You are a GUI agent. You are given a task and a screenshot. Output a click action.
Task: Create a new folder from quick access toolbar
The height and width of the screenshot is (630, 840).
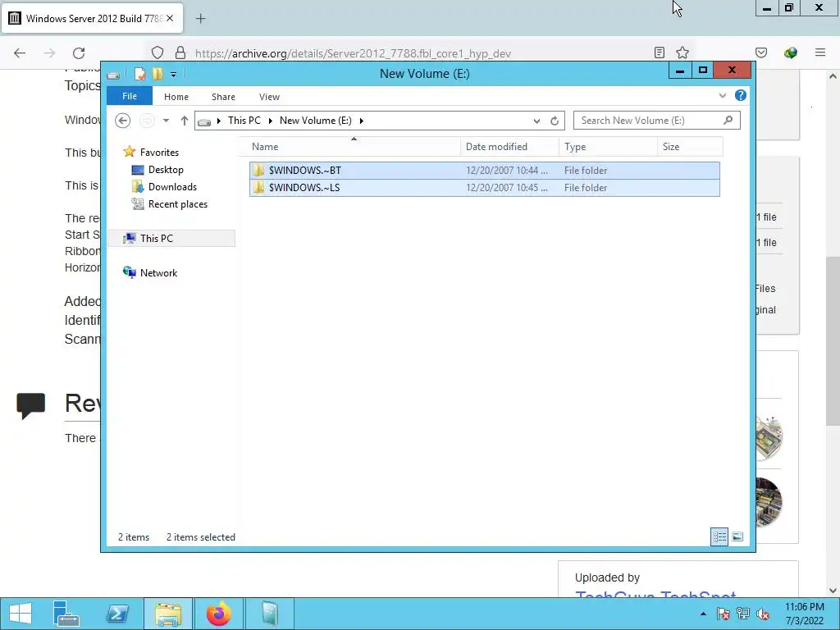pos(157,74)
